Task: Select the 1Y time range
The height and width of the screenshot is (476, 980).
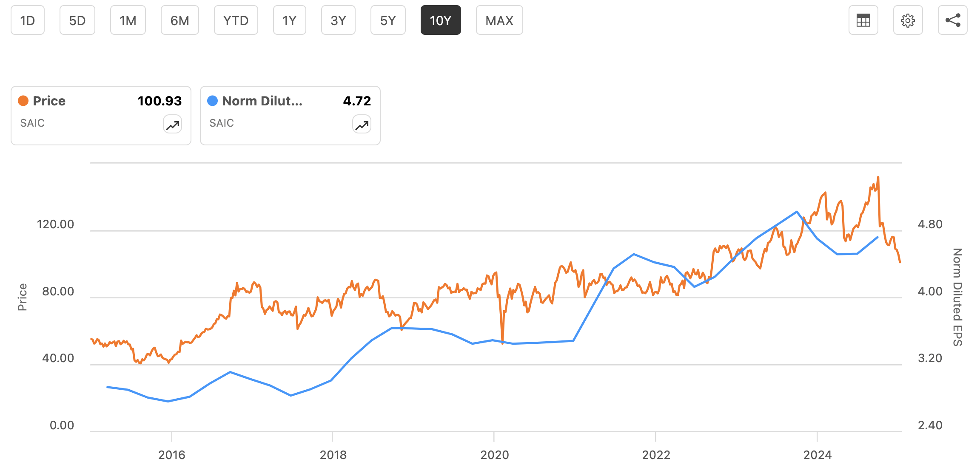Action: tap(289, 20)
